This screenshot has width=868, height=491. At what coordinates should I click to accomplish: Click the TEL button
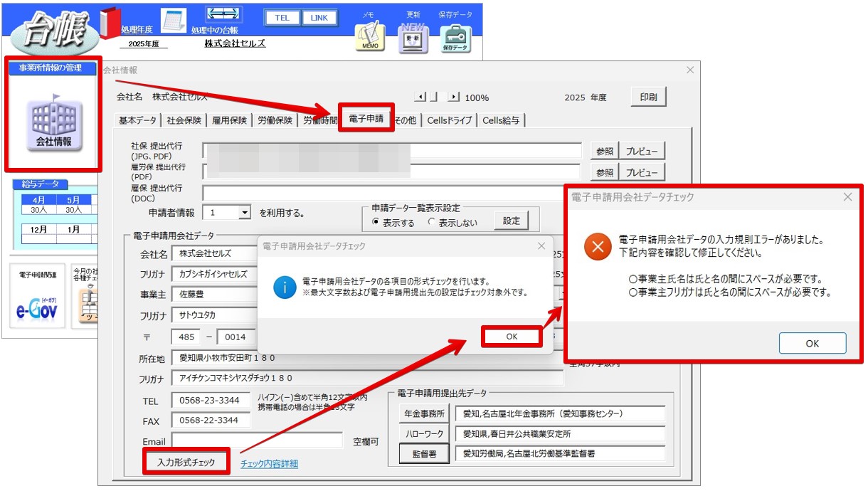coord(282,18)
